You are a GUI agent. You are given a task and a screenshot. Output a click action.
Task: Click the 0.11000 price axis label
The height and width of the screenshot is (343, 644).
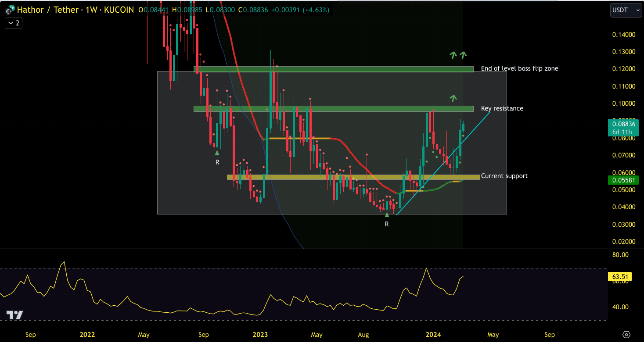tap(624, 86)
